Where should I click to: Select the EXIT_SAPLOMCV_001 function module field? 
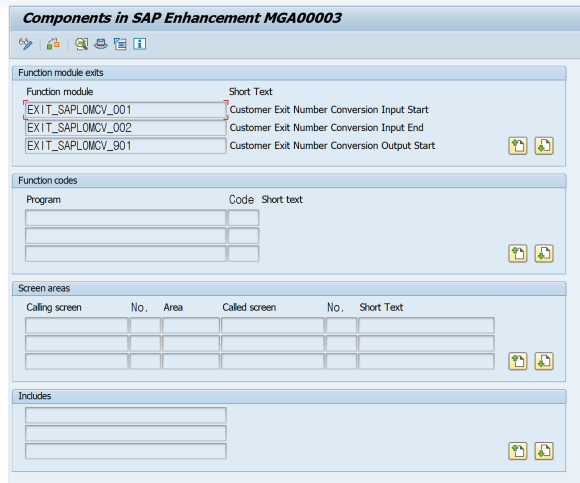(126, 110)
